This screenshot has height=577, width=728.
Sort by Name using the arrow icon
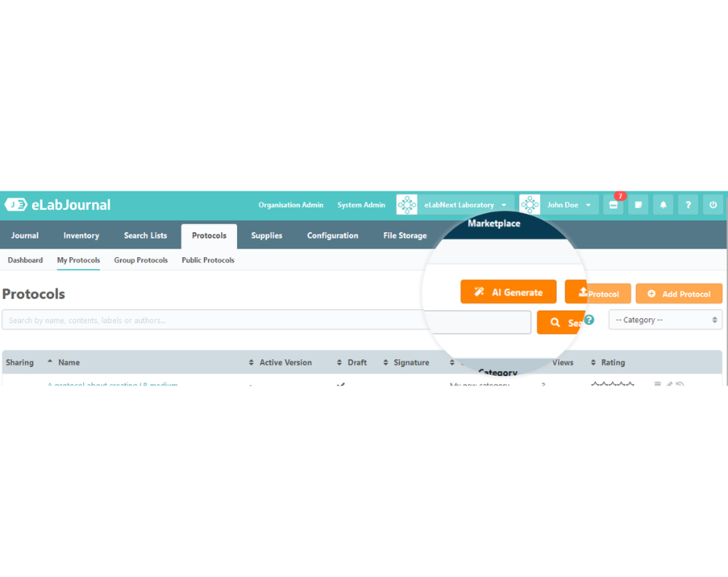click(49, 361)
